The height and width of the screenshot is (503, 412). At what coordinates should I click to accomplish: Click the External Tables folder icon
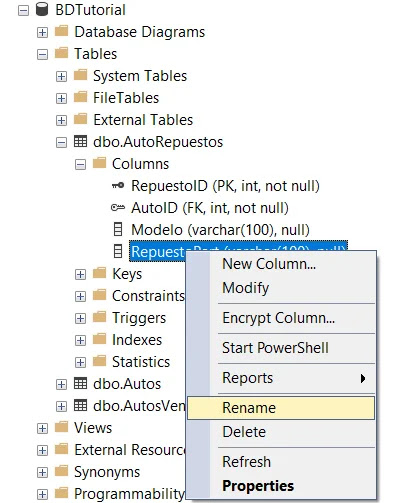coord(80,119)
